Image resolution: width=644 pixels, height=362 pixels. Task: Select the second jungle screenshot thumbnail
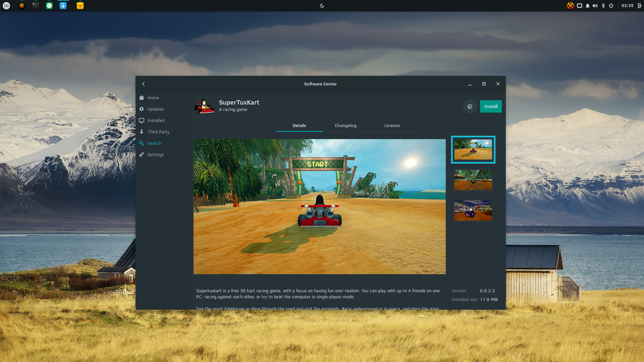[x=473, y=180]
